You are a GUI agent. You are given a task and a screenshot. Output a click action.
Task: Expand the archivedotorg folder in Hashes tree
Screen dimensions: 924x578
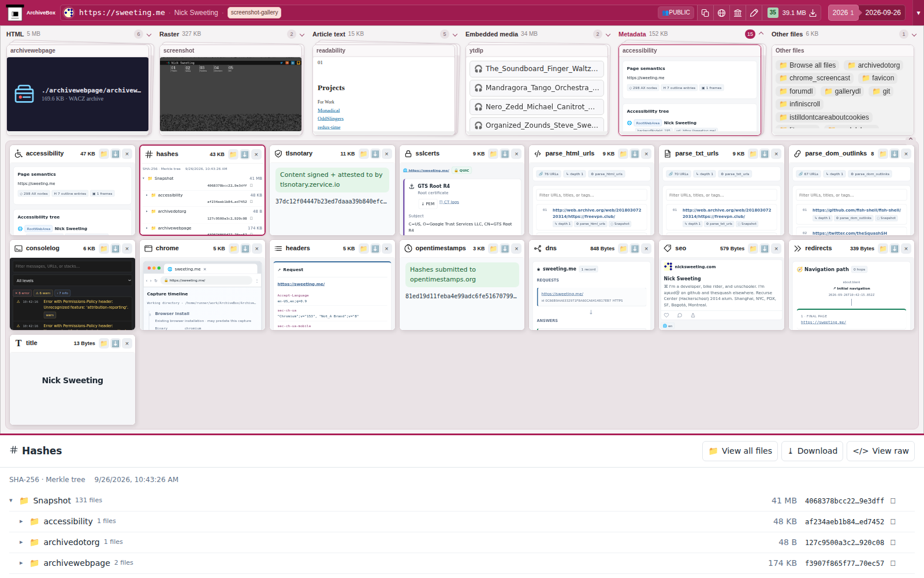click(x=21, y=542)
